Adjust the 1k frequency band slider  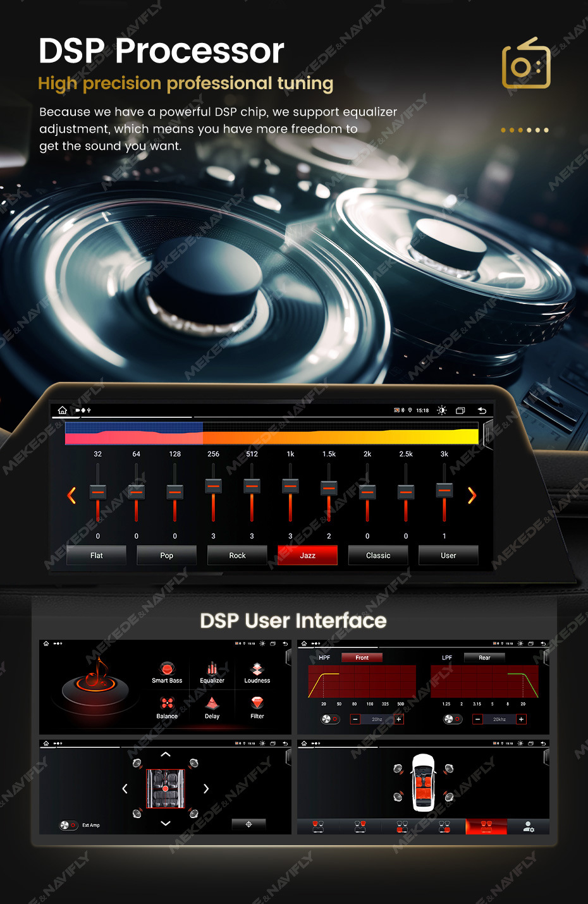tap(290, 492)
